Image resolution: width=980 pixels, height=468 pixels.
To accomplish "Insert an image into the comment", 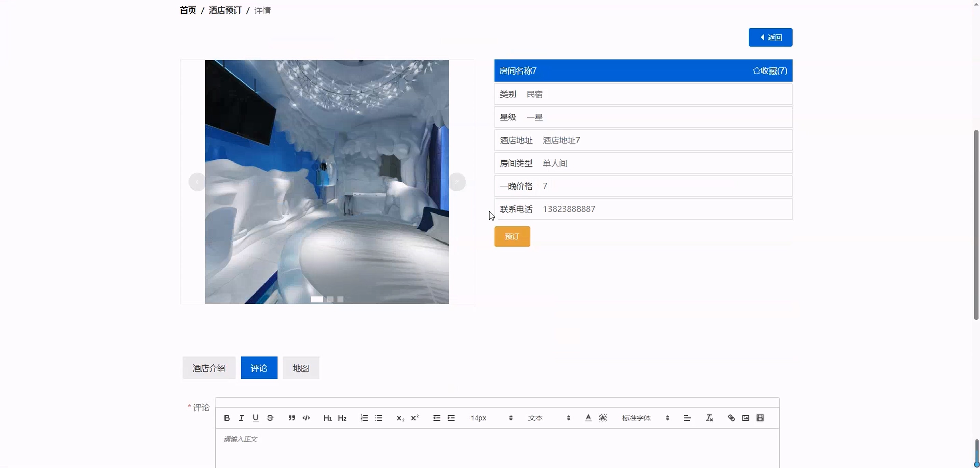I will pyautogui.click(x=745, y=418).
